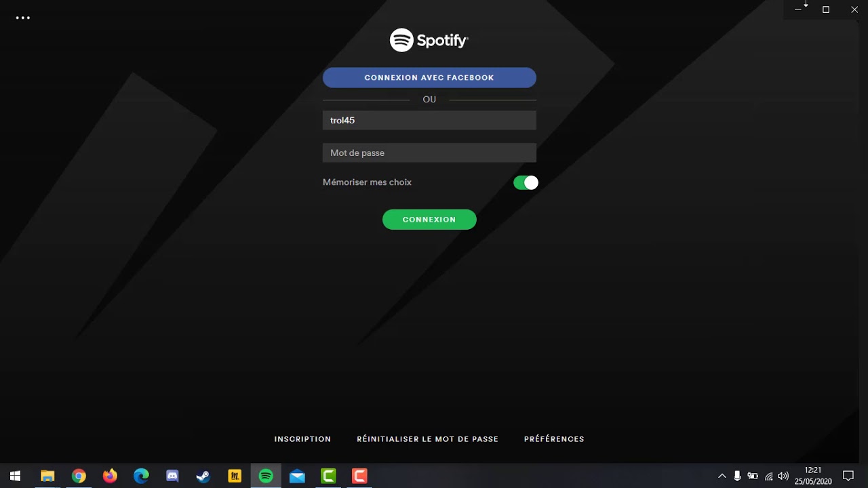Screen dimensions: 868x488
Task: Click the Spotify taskbar icon
Action: [x=266, y=476]
